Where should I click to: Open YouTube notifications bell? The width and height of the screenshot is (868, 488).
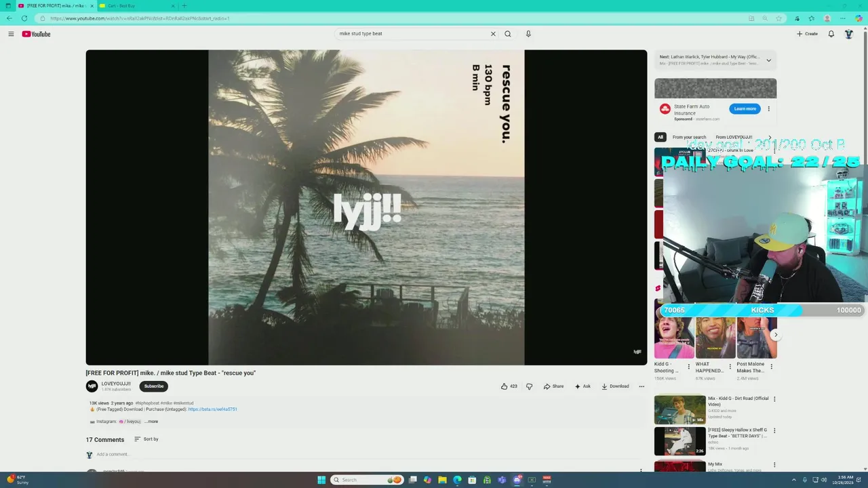click(x=831, y=34)
